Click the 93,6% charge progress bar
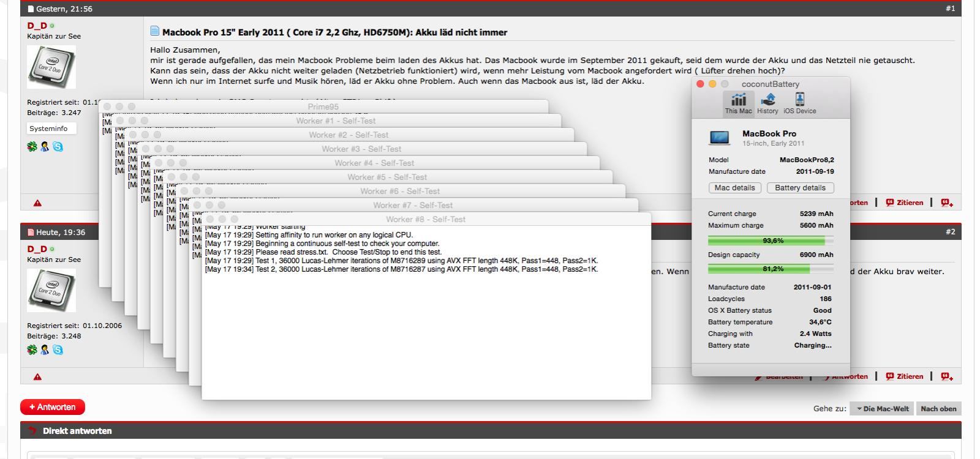The image size is (980, 459). click(x=771, y=241)
